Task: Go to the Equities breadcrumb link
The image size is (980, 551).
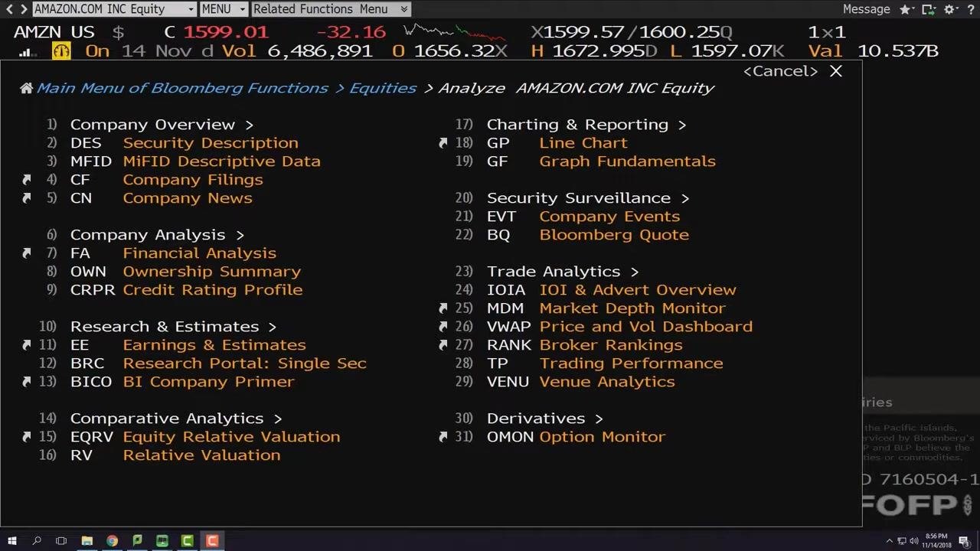Action: (x=383, y=88)
